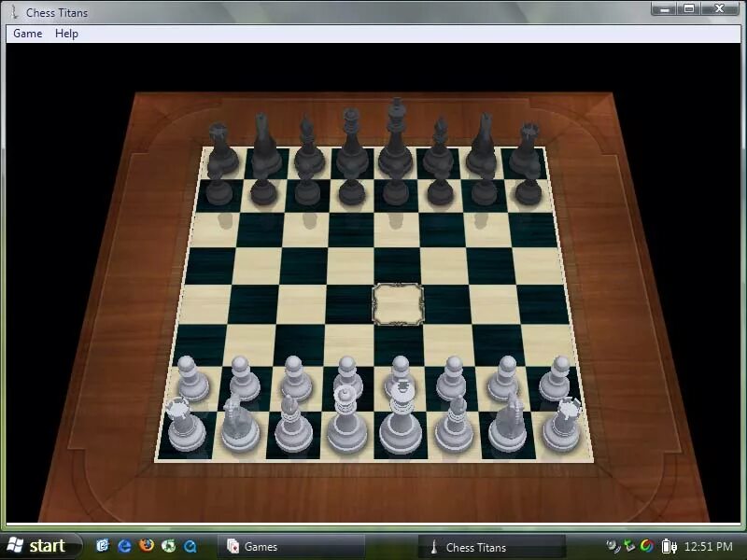Select the white bishop on f1
The image size is (747, 560).
(x=455, y=424)
